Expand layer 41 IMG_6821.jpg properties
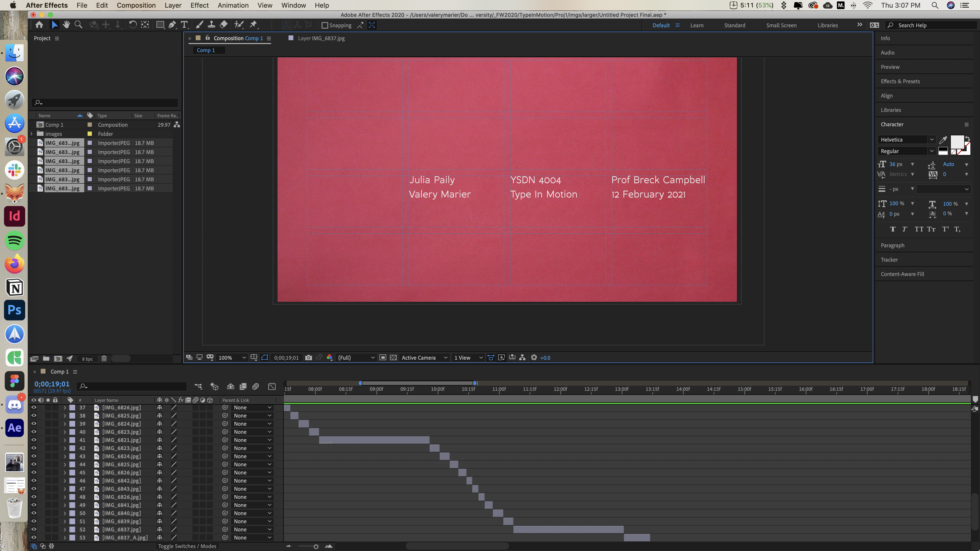This screenshot has width=980, height=551. click(x=65, y=440)
